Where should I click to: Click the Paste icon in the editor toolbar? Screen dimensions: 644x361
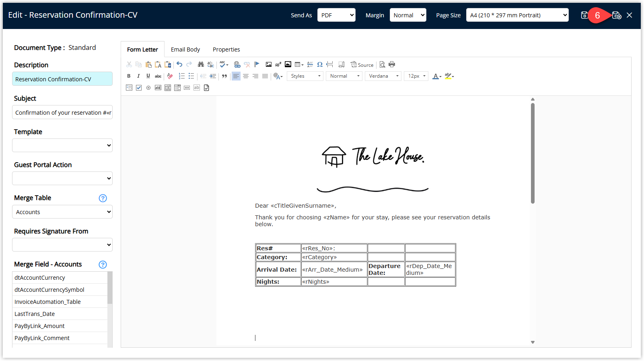pyautogui.click(x=148, y=64)
